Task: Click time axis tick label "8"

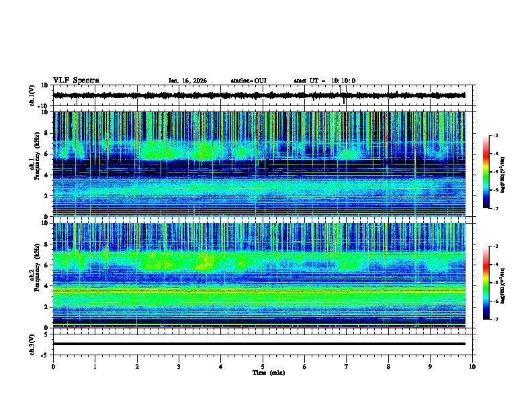Action: point(388,367)
